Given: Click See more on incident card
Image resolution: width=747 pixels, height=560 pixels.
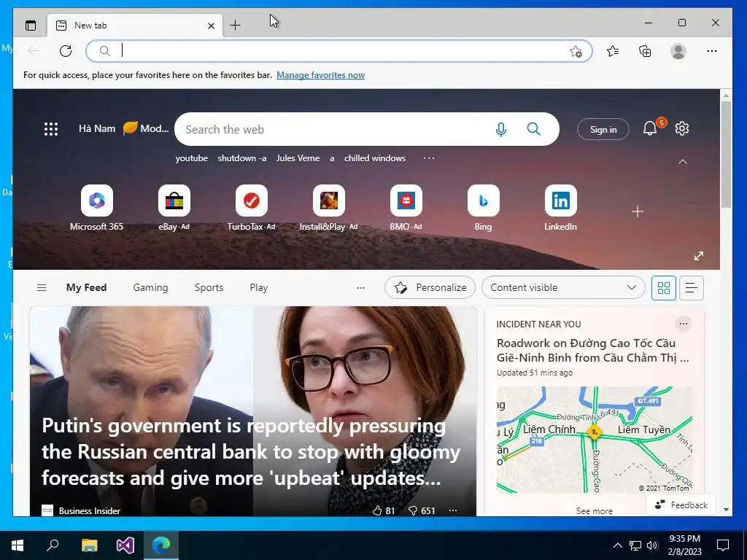Looking at the screenshot, I should [594, 511].
